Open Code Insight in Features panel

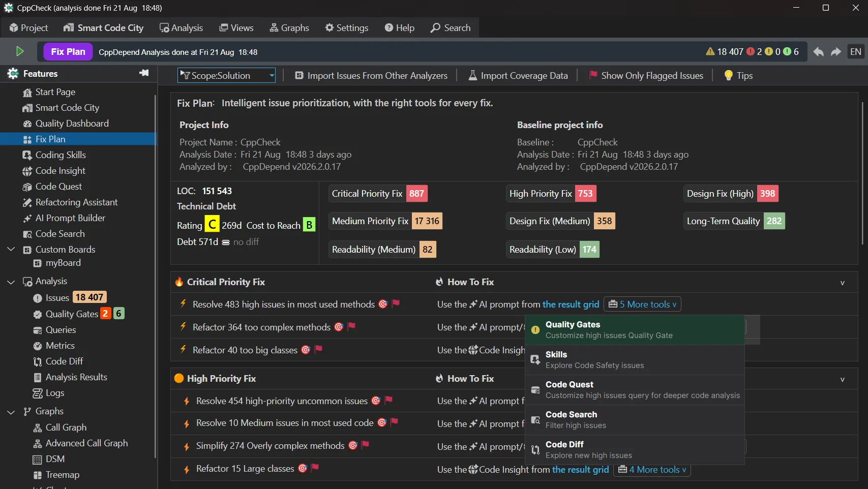(x=60, y=170)
